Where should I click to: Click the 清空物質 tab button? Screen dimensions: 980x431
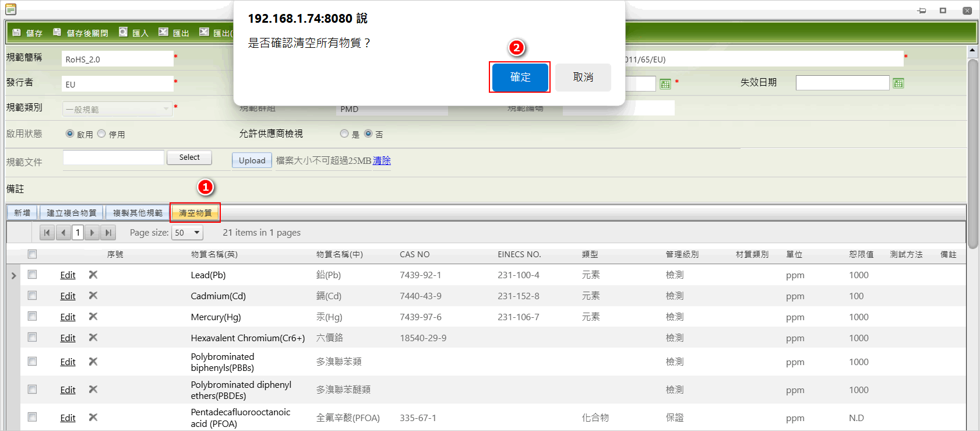[x=195, y=213]
